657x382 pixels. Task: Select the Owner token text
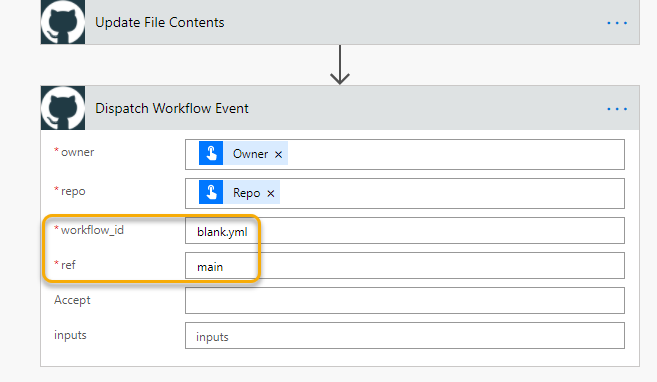click(x=250, y=154)
